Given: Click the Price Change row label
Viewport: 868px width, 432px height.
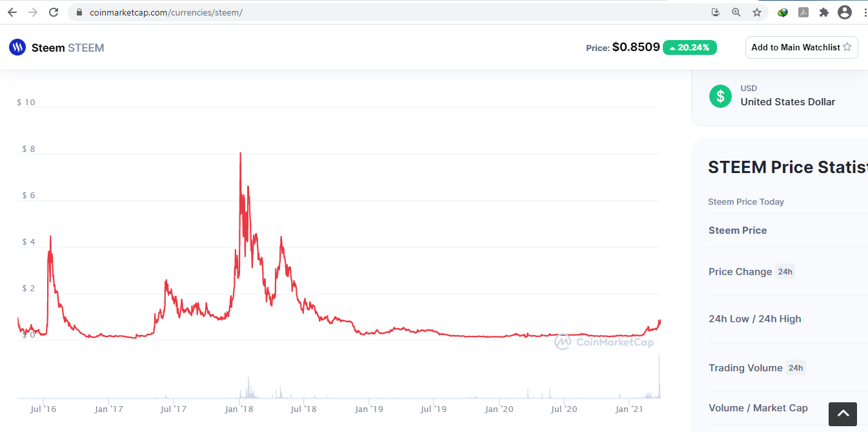Looking at the screenshot, I should 740,272.
